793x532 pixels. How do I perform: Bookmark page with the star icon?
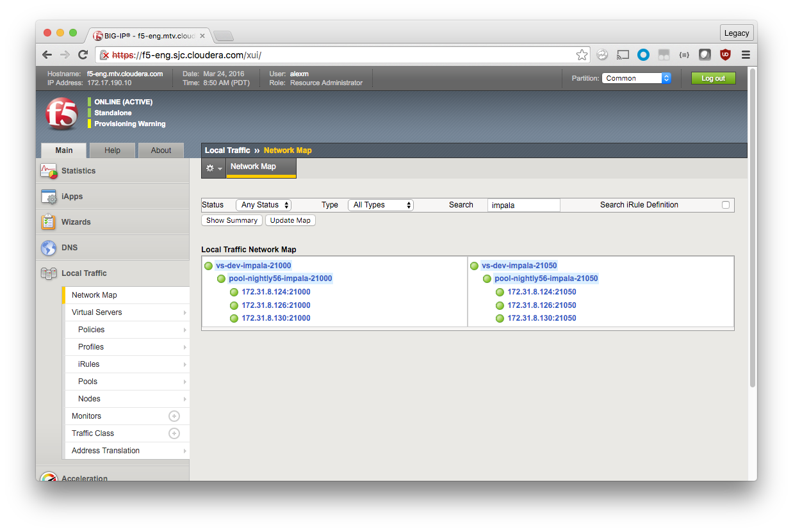click(582, 55)
